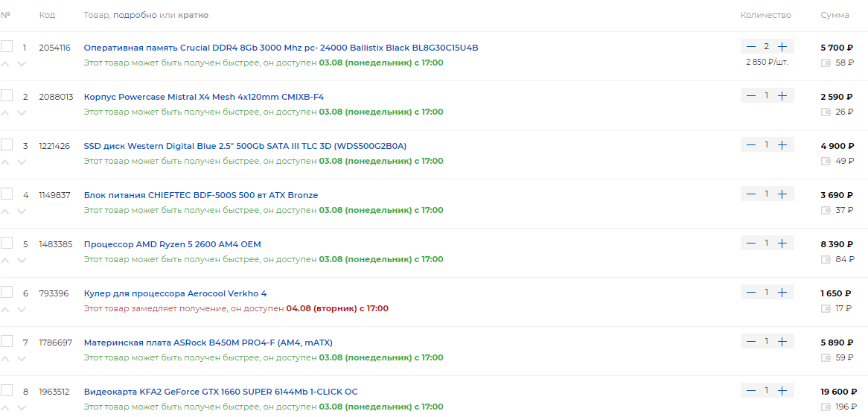Move ASRock motherboard row up
Image resolution: width=868 pixels, height=417 pixels.
(x=5, y=359)
